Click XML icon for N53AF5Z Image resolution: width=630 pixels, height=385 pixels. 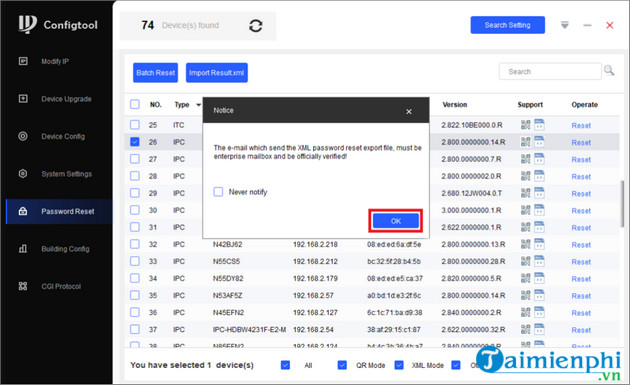(539, 295)
